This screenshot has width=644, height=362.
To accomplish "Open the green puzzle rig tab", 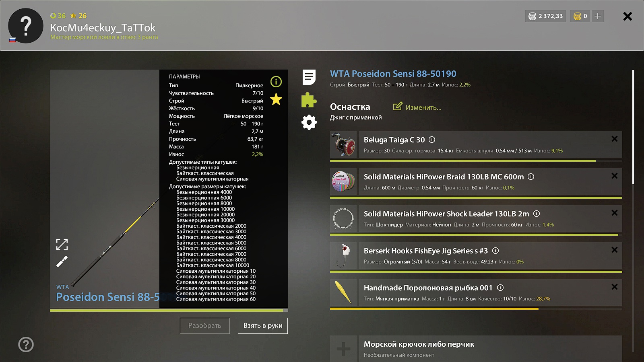I will pyautogui.click(x=309, y=100).
